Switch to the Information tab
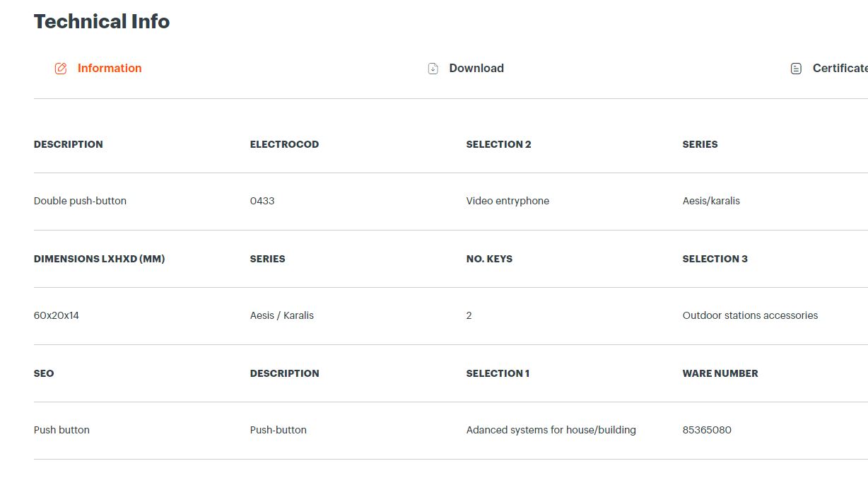The image size is (868, 490). coord(98,69)
